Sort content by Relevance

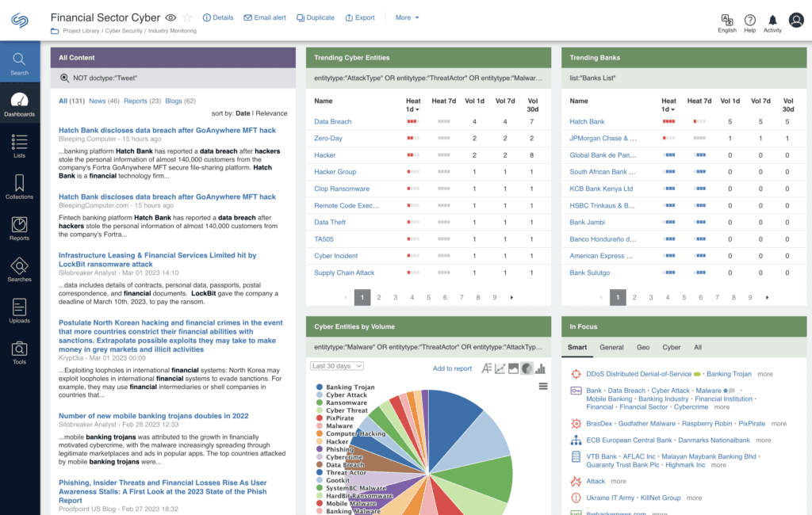coord(271,113)
